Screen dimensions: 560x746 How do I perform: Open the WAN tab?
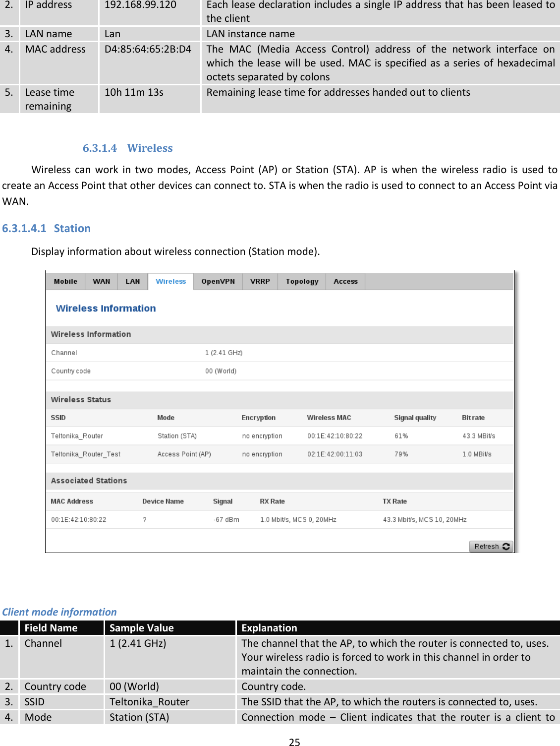coord(101,281)
